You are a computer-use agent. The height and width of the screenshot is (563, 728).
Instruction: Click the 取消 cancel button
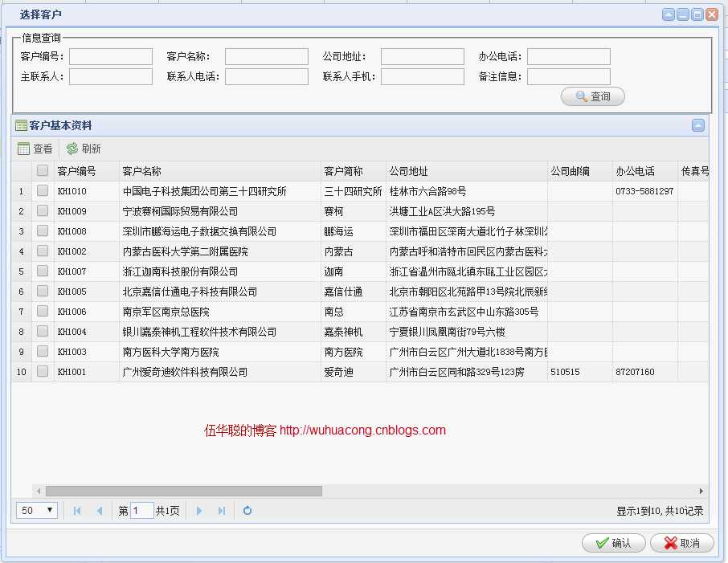pyautogui.click(x=681, y=543)
